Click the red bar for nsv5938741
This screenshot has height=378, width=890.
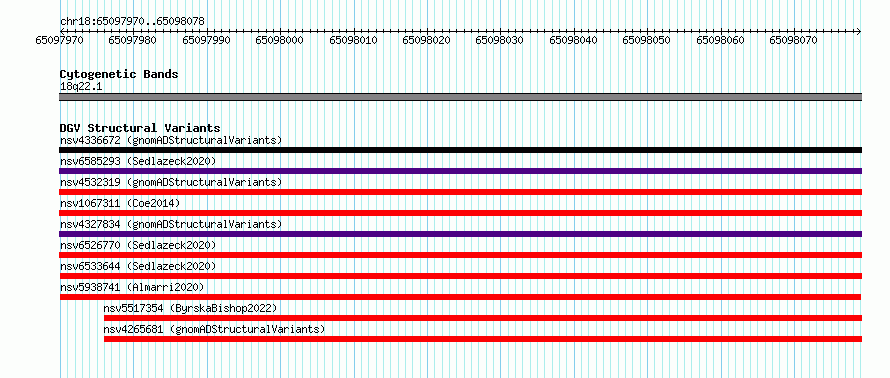pyautogui.click(x=460, y=297)
